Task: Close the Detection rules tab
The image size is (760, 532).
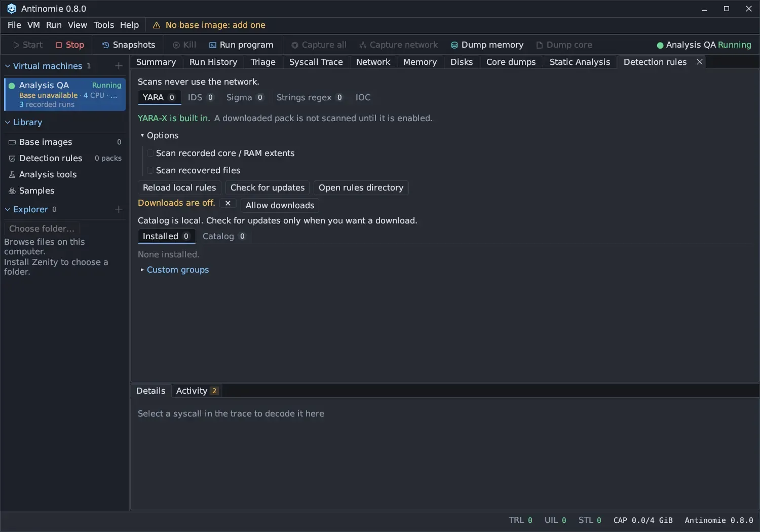Action: (x=700, y=62)
